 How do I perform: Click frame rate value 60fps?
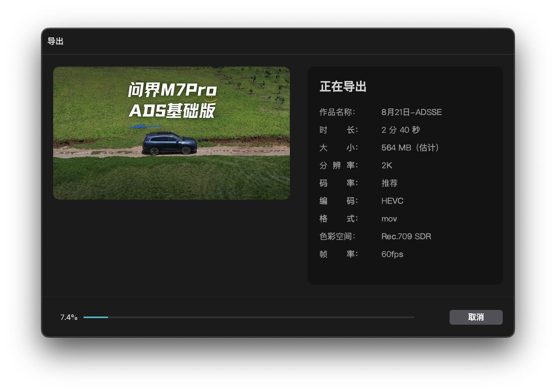point(392,254)
